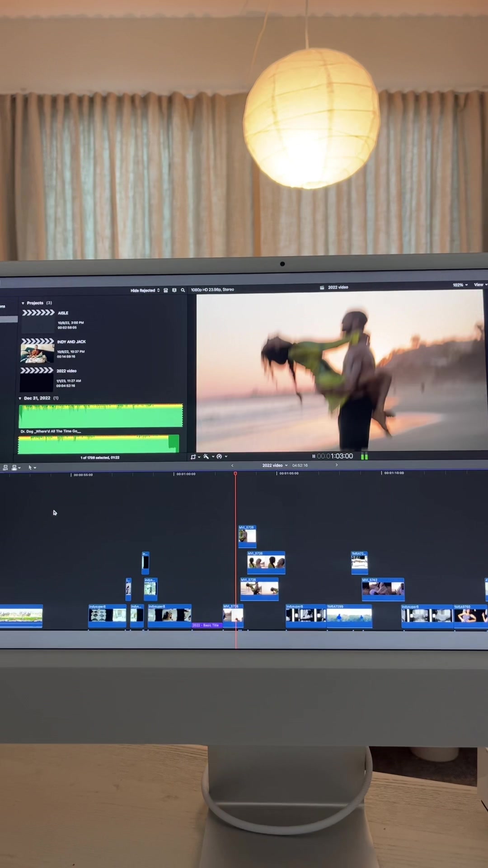Image resolution: width=488 pixels, height=868 pixels.
Task: Open the View menu in viewer
Action: pyautogui.click(x=480, y=285)
